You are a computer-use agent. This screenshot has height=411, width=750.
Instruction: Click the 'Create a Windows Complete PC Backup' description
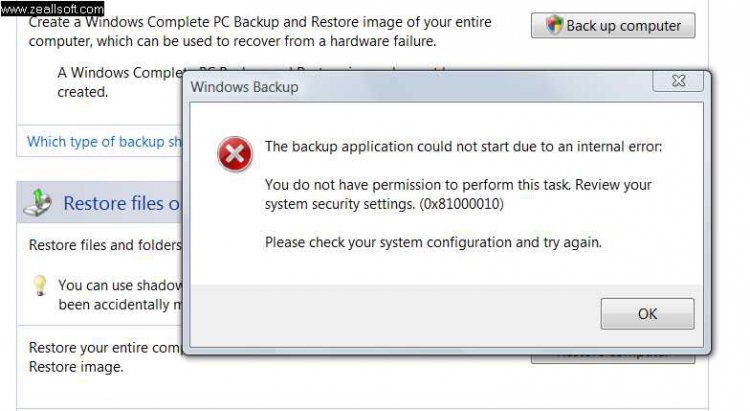(x=260, y=32)
